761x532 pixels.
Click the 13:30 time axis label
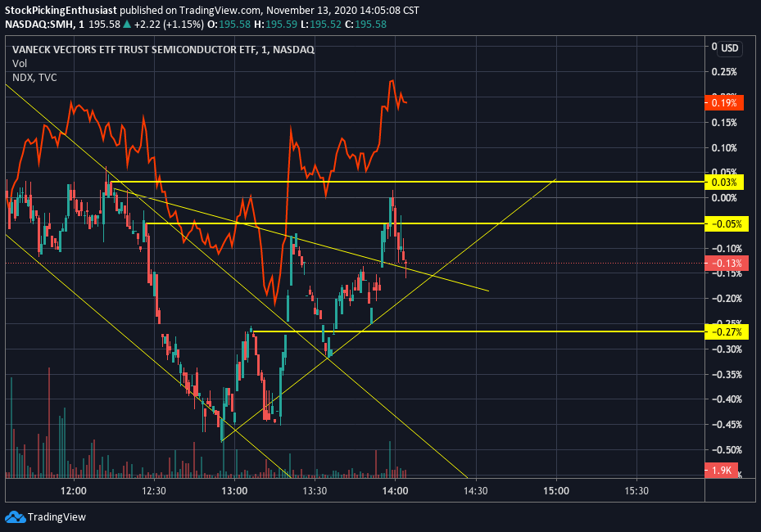point(315,491)
